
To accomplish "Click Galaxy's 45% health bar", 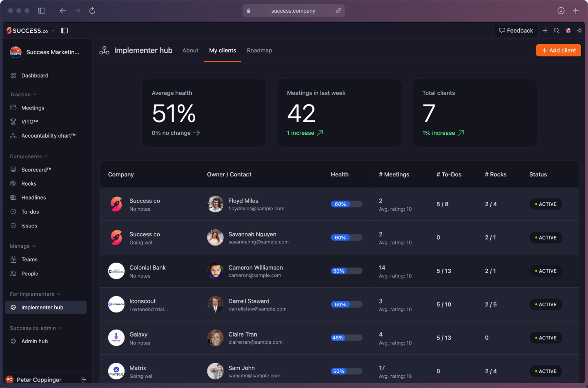I will [346, 338].
